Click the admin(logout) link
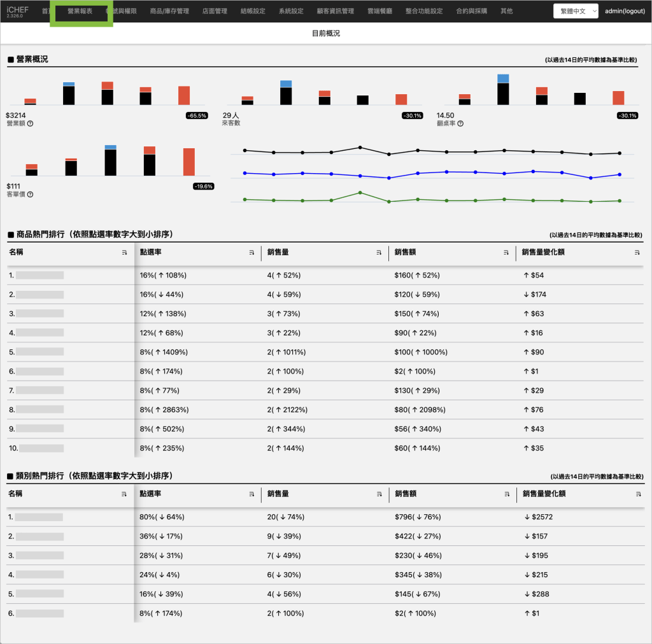Screen dimensions: 652x644 pyautogui.click(x=625, y=11)
